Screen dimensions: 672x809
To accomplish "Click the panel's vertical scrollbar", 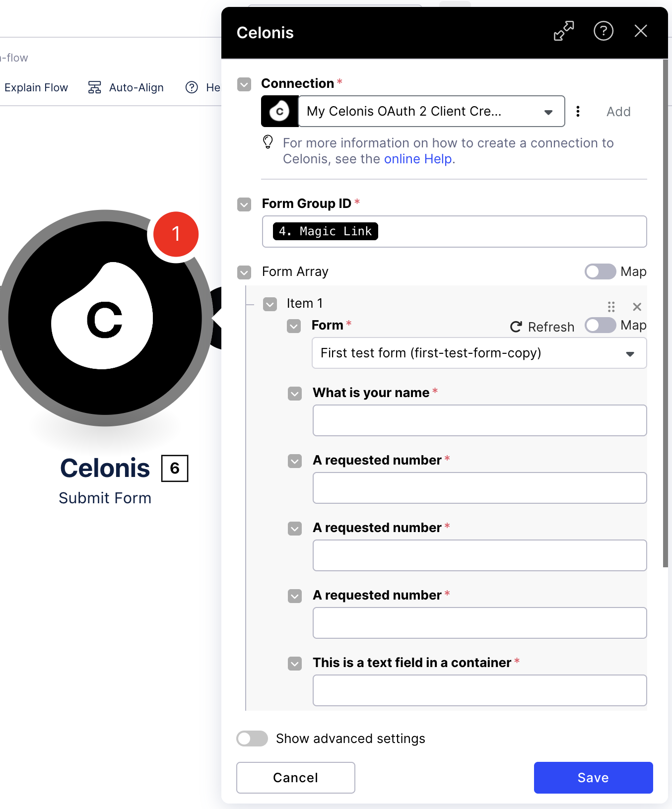I will tap(666, 313).
